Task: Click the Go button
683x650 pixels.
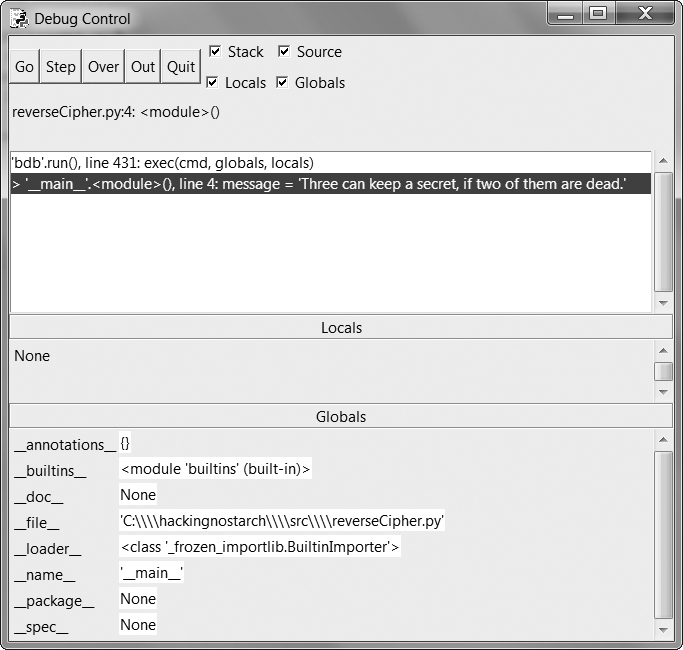Action: tap(24, 66)
